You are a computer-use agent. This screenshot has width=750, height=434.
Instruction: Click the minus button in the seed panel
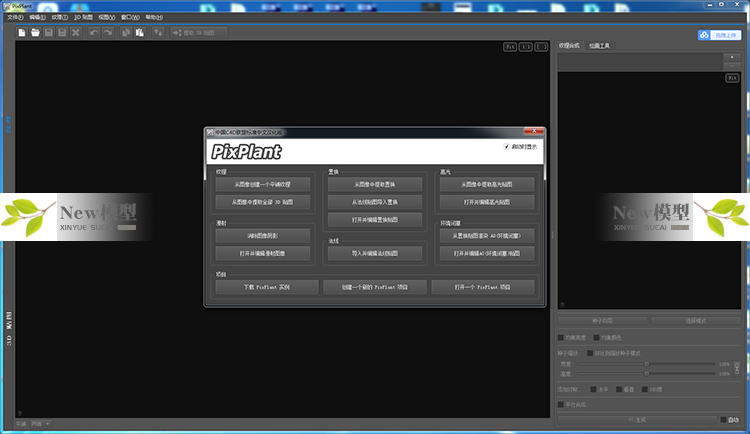point(732,66)
